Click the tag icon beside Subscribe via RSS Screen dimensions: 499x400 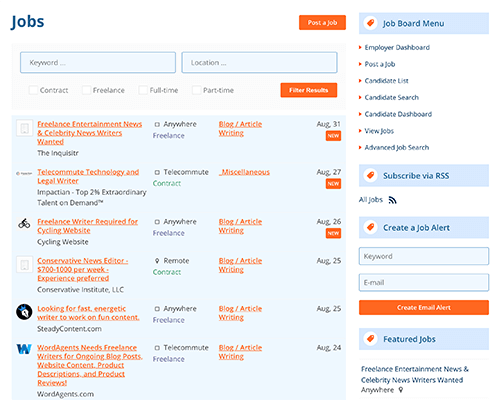click(x=370, y=175)
